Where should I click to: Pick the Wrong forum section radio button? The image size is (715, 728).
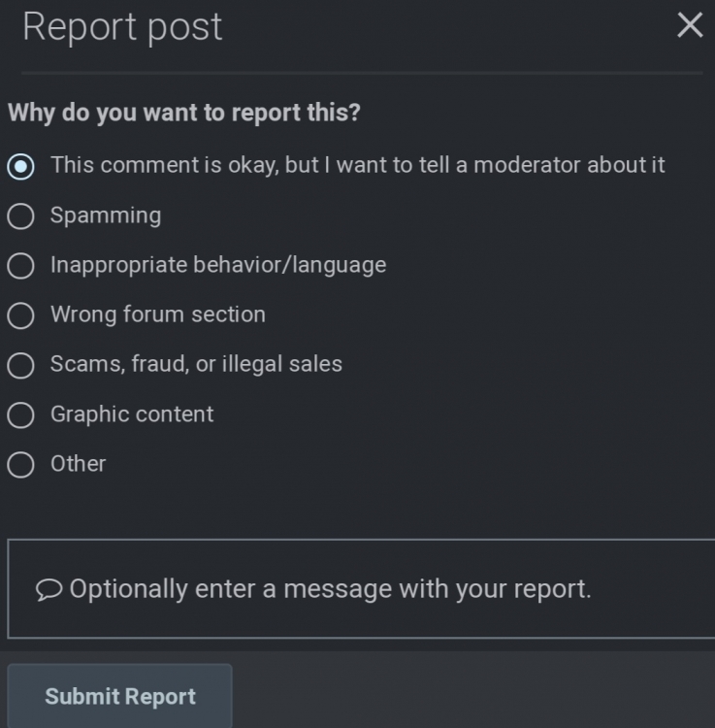(x=20, y=315)
